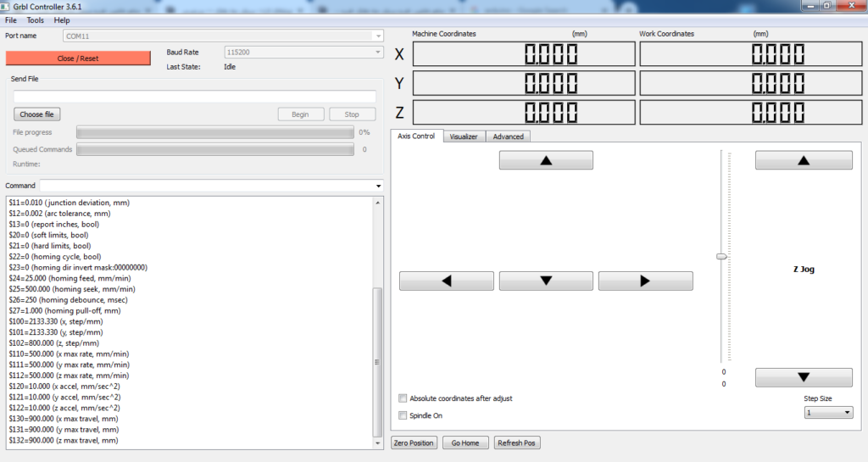The image size is (868, 462).
Task: Raise Z axis with Z Jog up arrow
Action: tap(804, 160)
